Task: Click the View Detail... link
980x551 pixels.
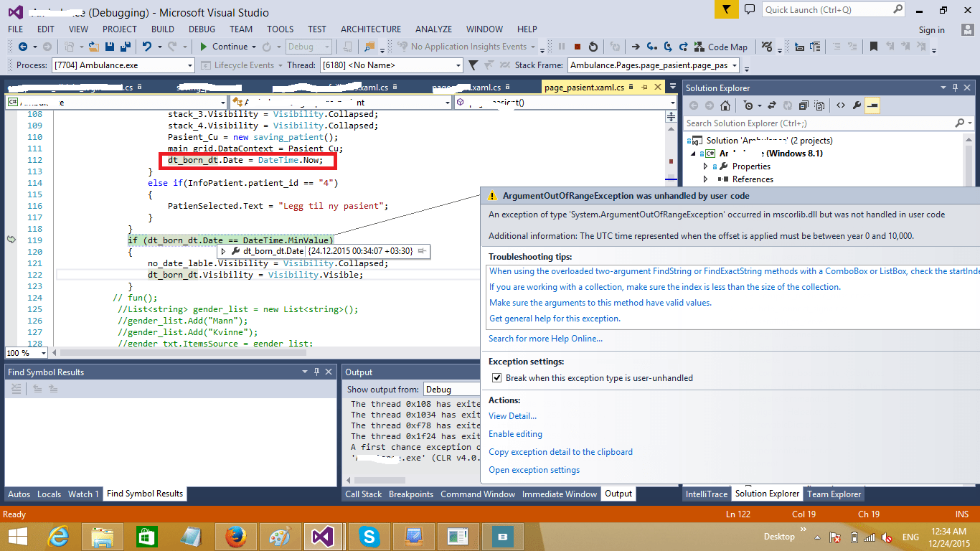Action: pyautogui.click(x=512, y=416)
